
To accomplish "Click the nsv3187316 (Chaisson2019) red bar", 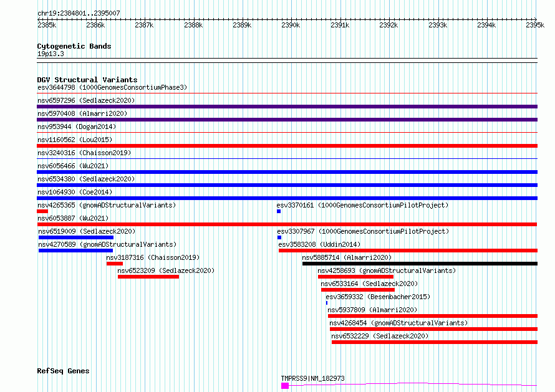I will (115, 264).
